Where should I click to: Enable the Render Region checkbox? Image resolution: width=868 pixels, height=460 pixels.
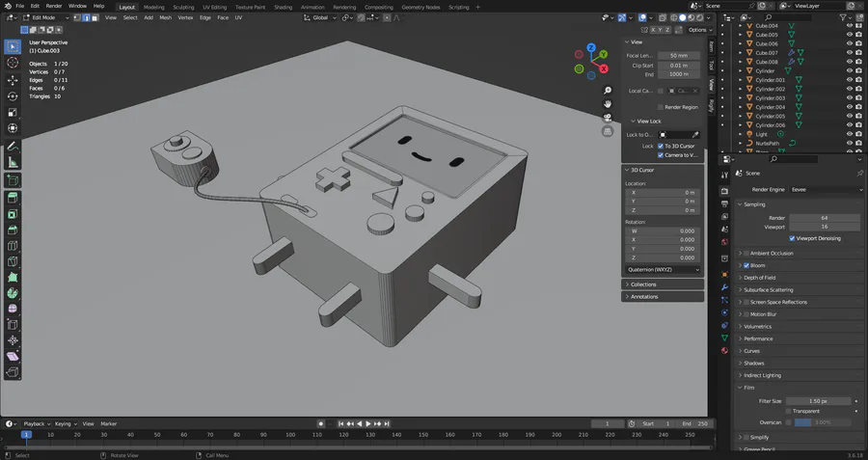[x=661, y=107]
